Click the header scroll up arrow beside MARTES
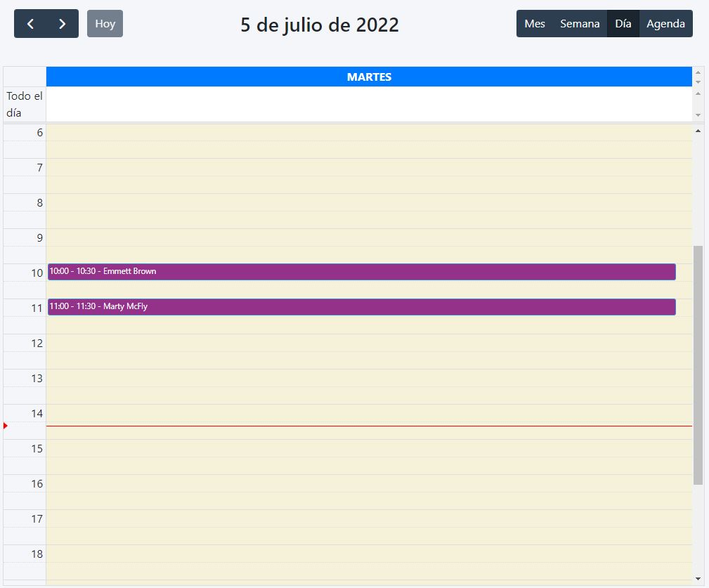 [698, 72]
